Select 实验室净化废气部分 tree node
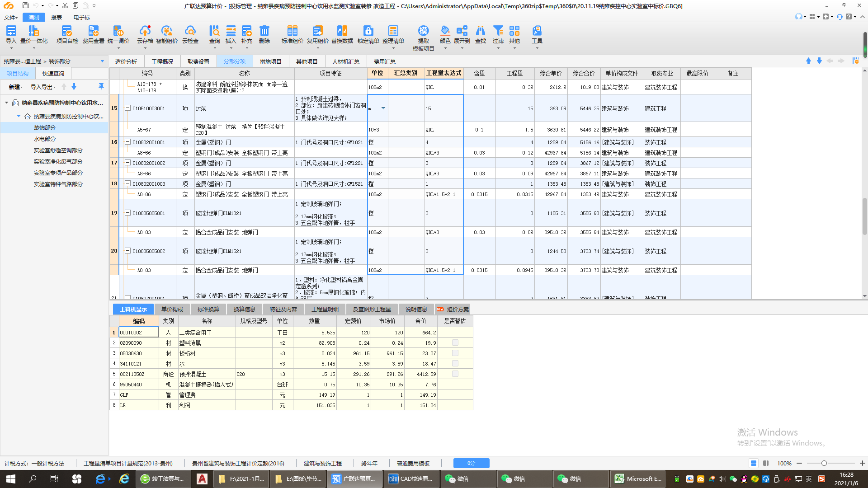The height and width of the screenshot is (488, 868). [58, 161]
